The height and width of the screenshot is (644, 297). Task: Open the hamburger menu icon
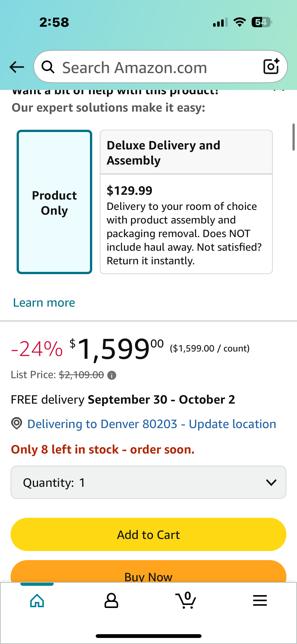[x=260, y=601]
